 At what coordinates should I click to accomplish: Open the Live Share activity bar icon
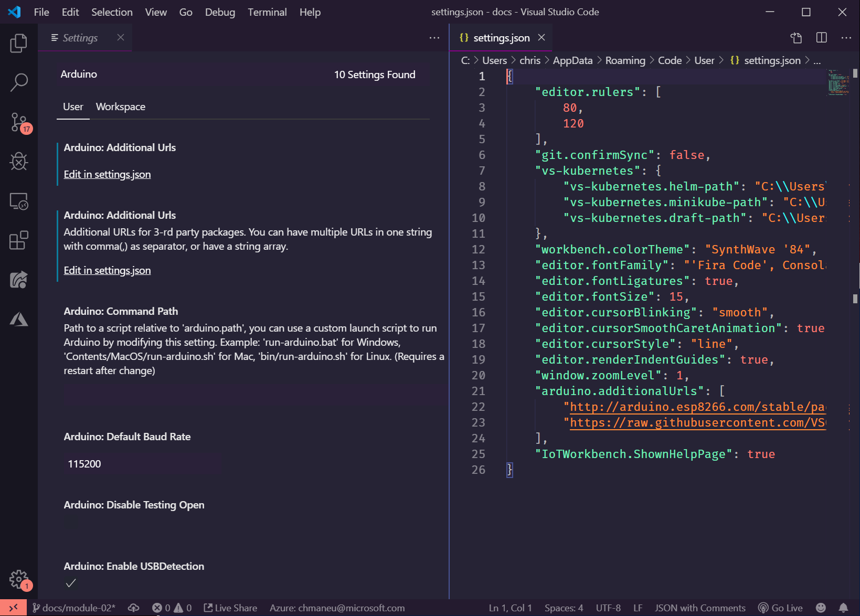click(19, 280)
